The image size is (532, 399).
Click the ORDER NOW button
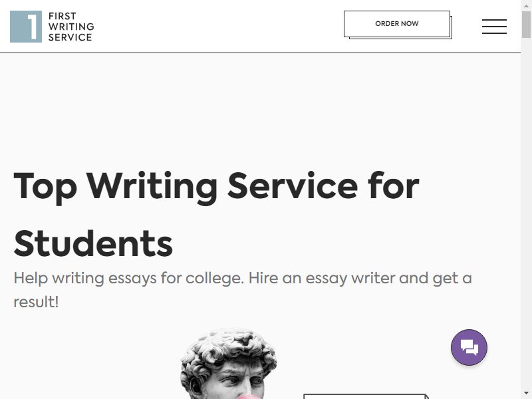coord(398,25)
